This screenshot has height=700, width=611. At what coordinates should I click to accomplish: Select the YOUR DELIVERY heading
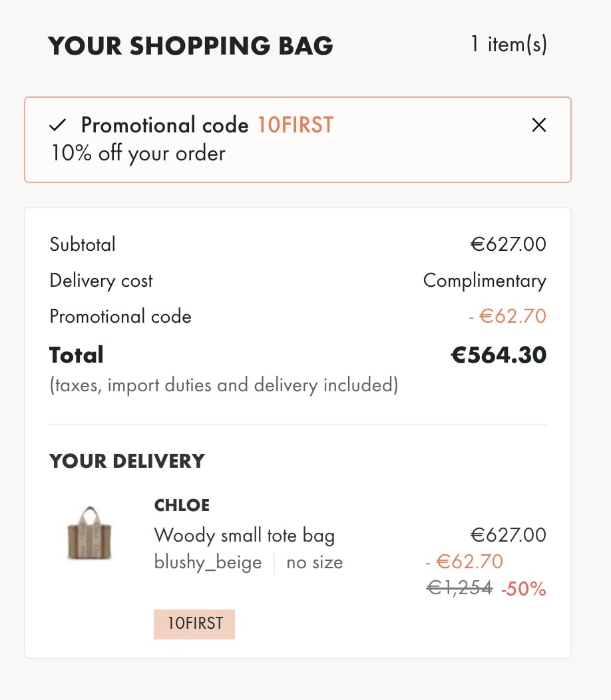(127, 461)
